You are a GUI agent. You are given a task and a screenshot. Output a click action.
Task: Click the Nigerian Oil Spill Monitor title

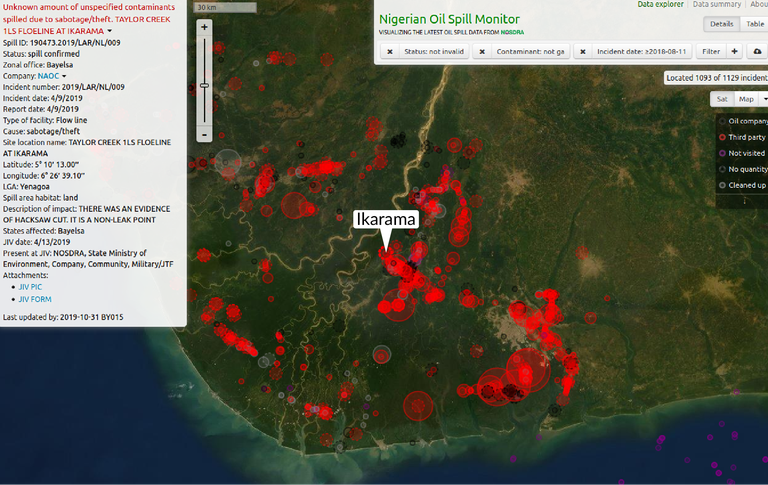coord(449,19)
